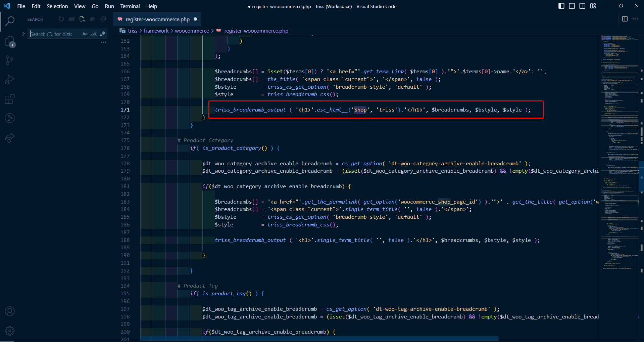The width and height of the screenshot is (644, 342).
Task: Open the Search view in activity bar
Action: pyautogui.click(x=10, y=22)
